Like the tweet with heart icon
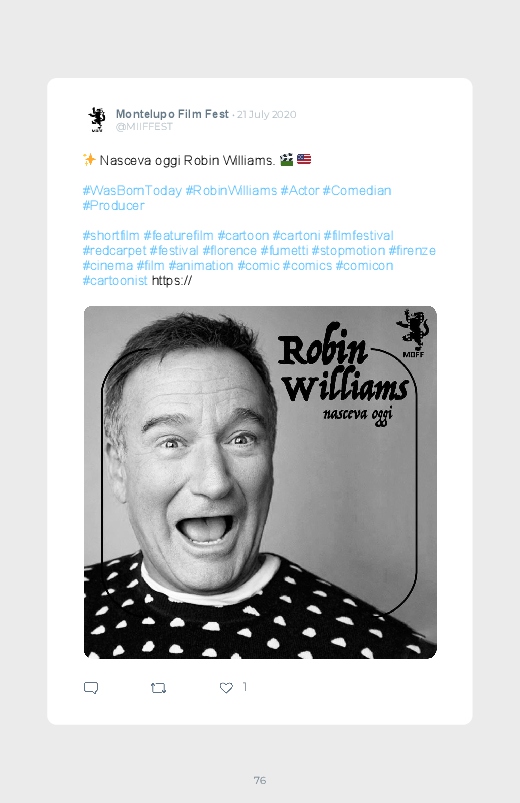The width and height of the screenshot is (520, 803). 226,688
